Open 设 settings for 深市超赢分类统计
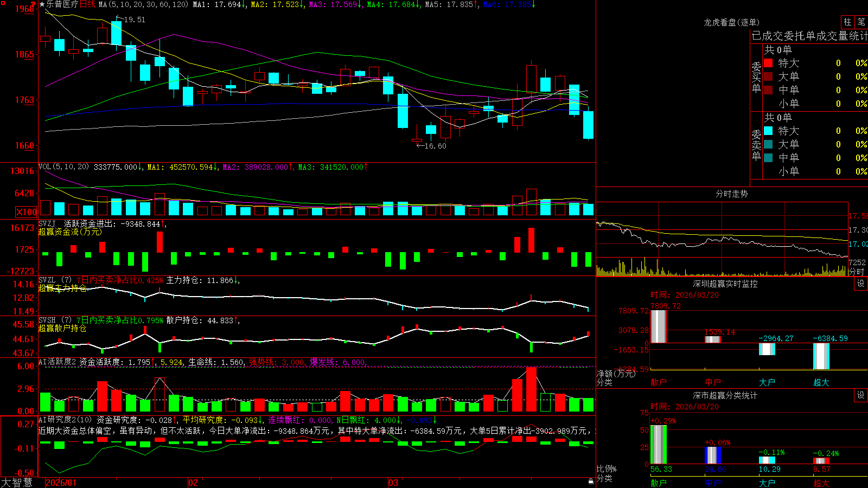The width and height of the screenshot is (868, 488). tap(861, 395)
